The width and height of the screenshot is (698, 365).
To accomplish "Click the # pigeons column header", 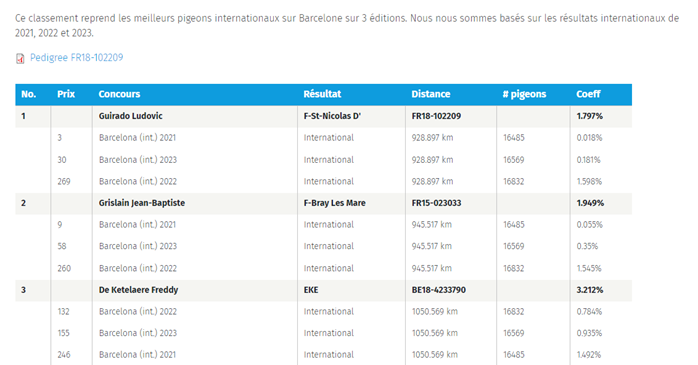I will point(524,94).
